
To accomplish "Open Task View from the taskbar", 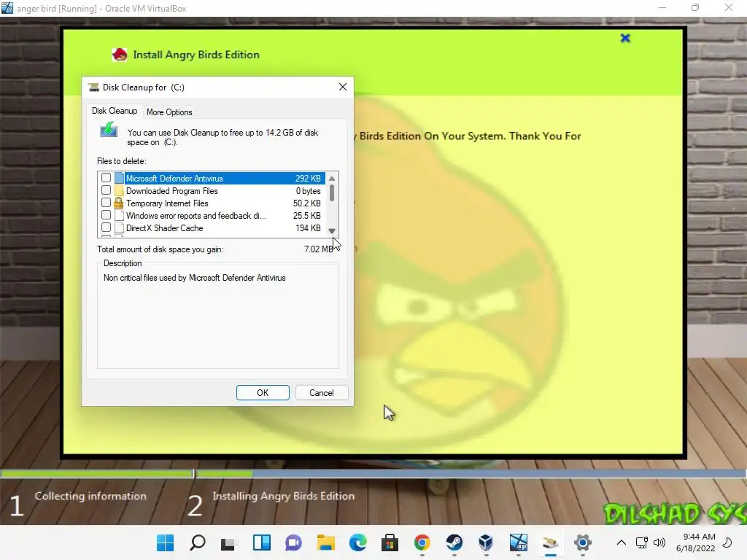I will click(x=229, y=543).
